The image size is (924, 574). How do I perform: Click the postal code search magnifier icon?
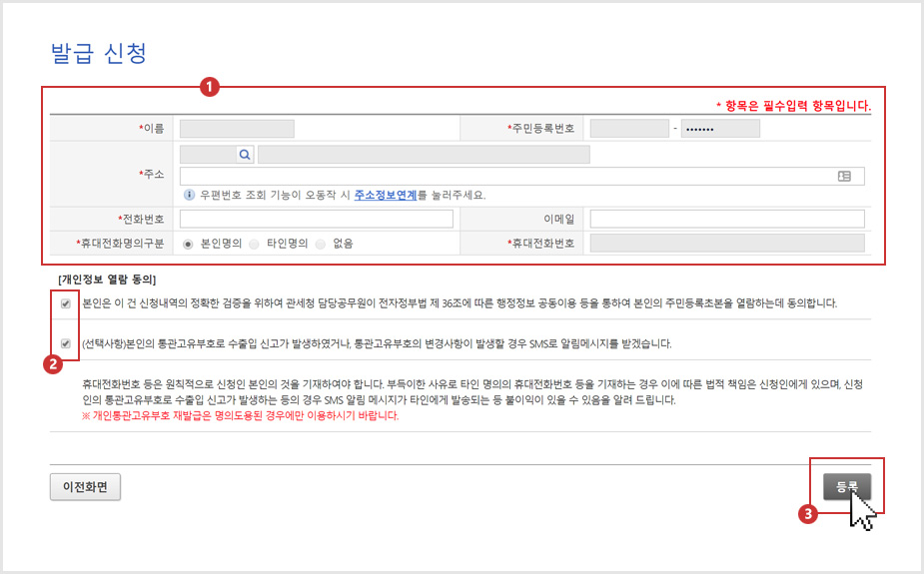click(246, 154)
